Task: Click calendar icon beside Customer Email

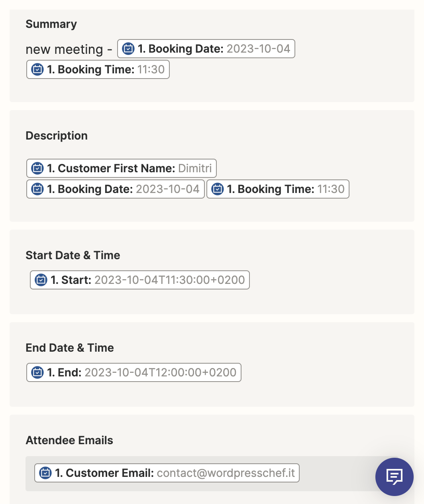Action: (x=45, y=473)
